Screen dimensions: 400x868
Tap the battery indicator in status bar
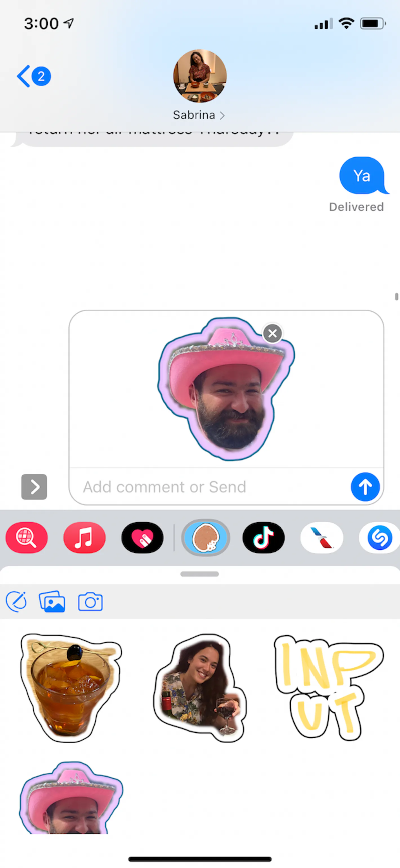pos(373,24)
